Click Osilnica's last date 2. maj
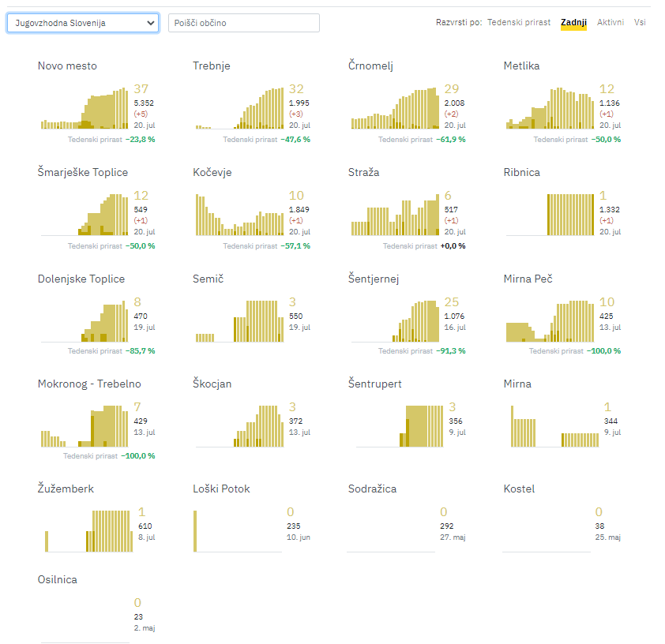Image resolution: width=665 pixels, height=644 pixels. (x=145, y=628)
